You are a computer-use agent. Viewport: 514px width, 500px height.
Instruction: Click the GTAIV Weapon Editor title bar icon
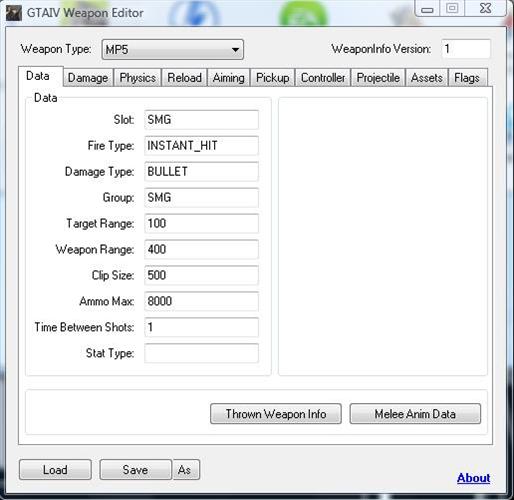pos(14,13)
